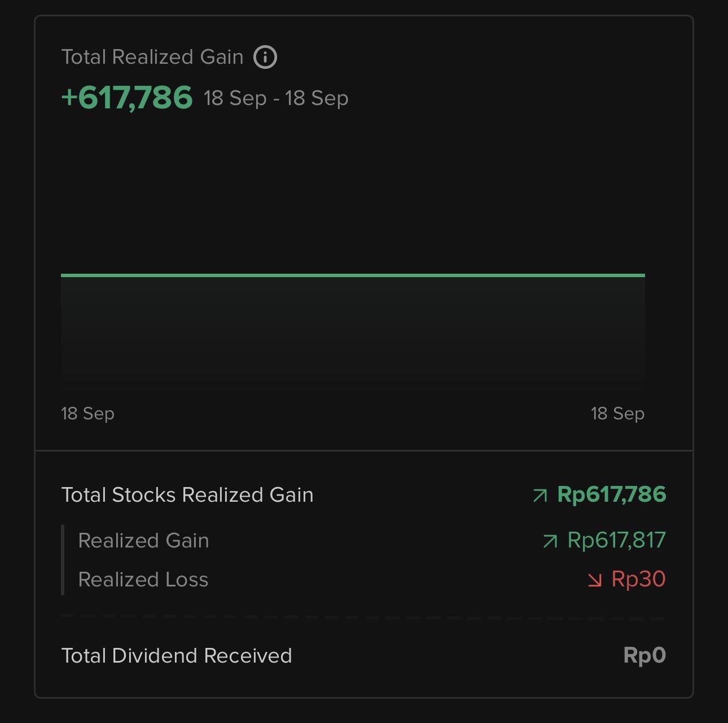
Task: Click the green up-arrow beside Rp617,817
Action: (550, 541)
